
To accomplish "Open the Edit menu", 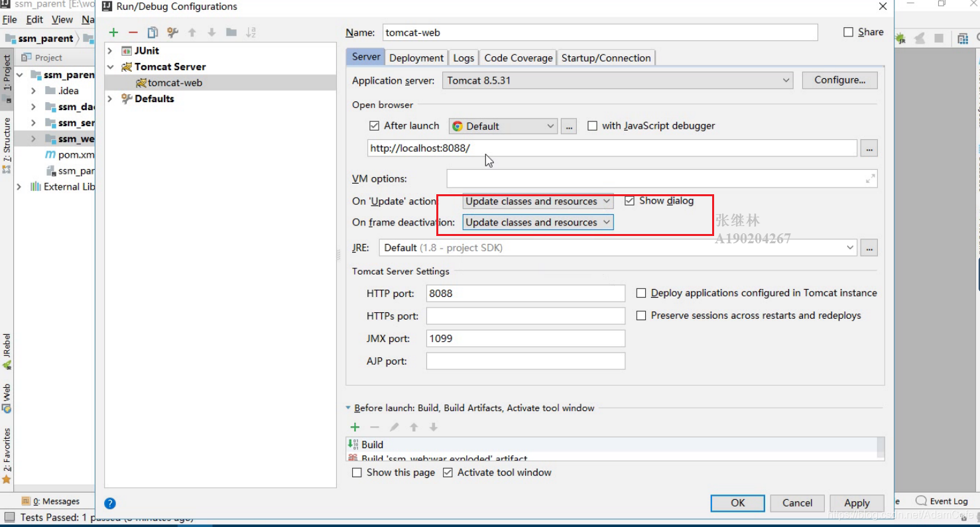I will (x=34, y=20).
